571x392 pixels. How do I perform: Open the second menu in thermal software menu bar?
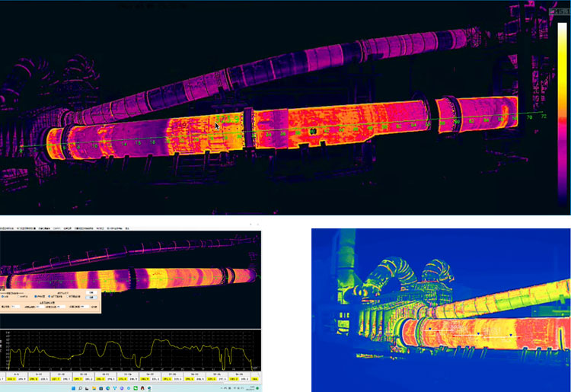pos(26,228)
